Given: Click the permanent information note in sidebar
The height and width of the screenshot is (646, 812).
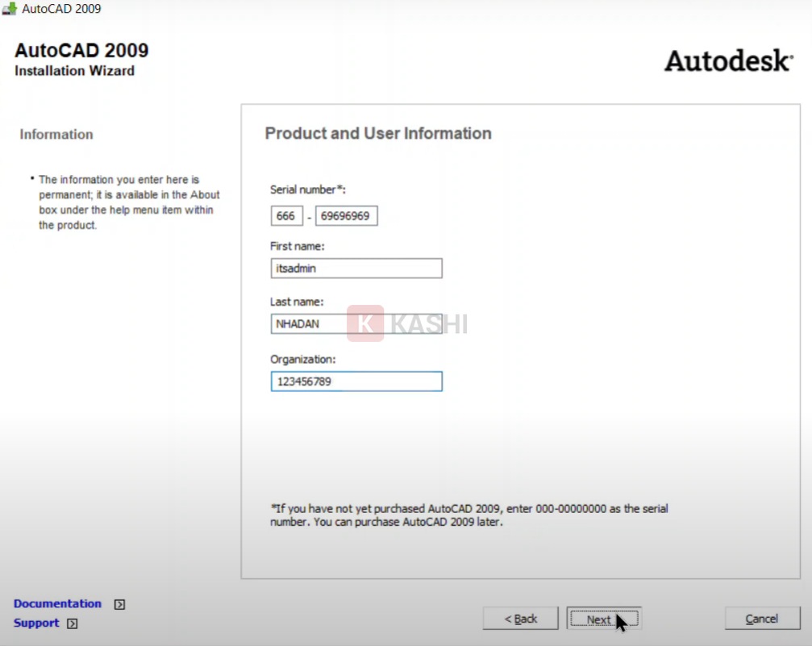Looking at the screenshot, I should point(128,202).
